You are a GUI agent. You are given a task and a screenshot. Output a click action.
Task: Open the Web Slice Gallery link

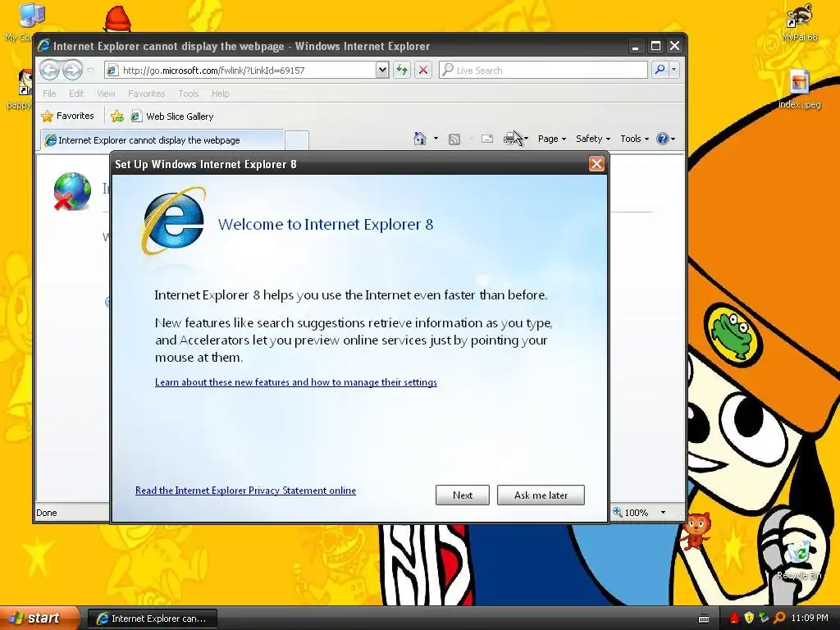[172, 116]
